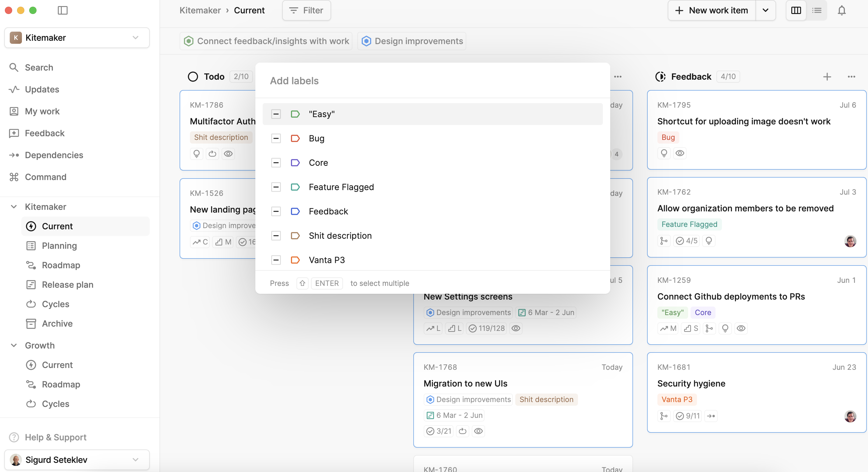868x472 pixels.
Task: Open the Roadmap view under Kitemaker
Action: pos(61,265)
